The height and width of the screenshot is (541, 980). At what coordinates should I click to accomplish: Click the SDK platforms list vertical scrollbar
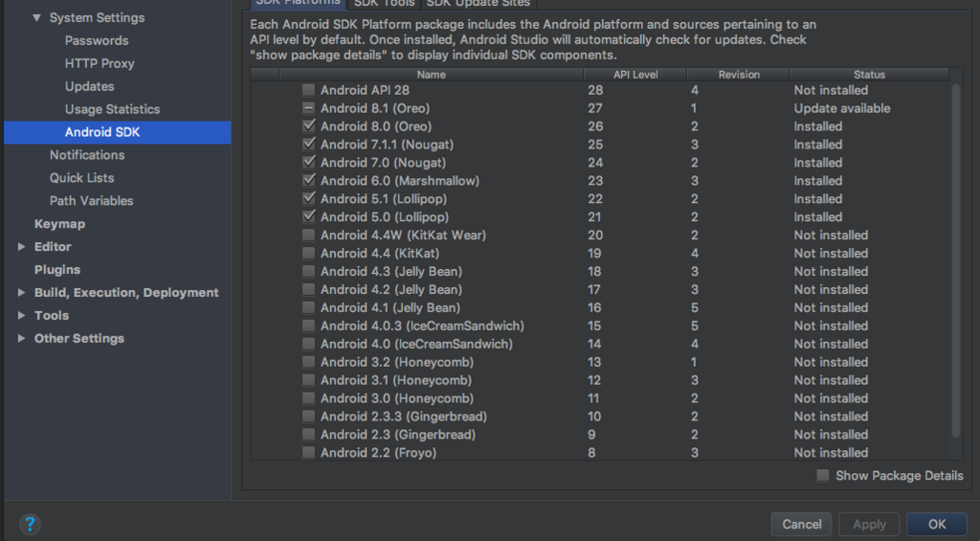pyautogui.click(x=955, y=260)
